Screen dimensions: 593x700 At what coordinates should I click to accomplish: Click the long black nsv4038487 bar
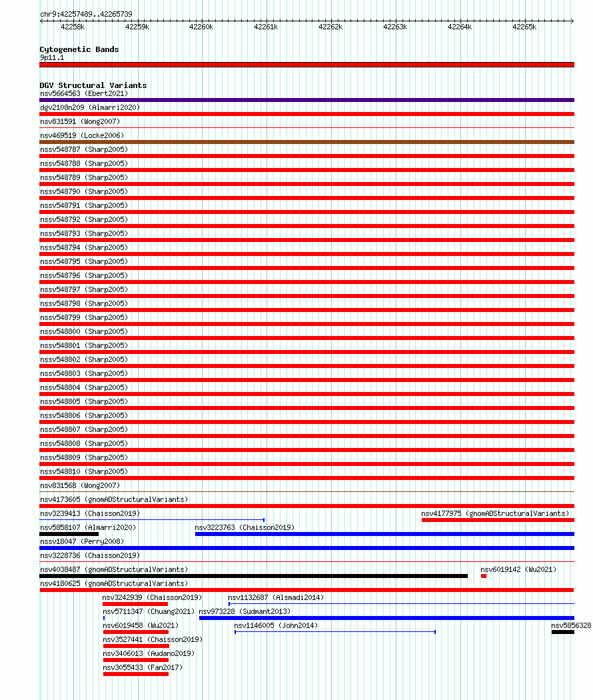(253, 576)
